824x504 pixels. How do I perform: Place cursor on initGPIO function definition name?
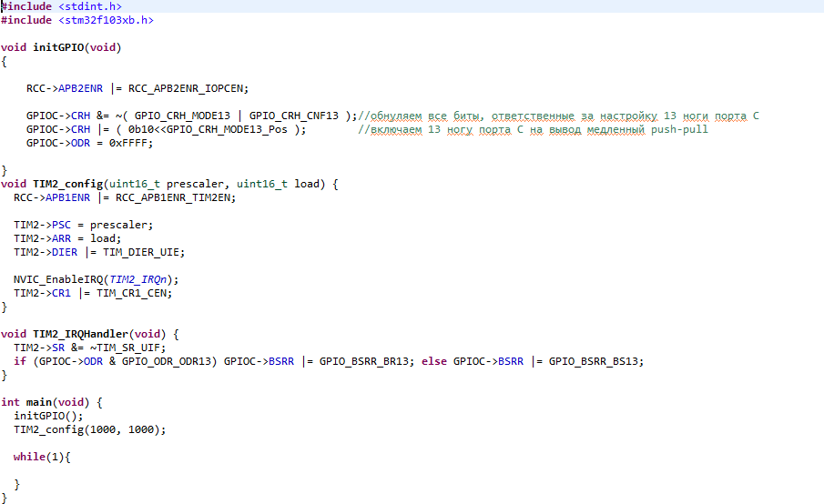click(x=58, y=47)
